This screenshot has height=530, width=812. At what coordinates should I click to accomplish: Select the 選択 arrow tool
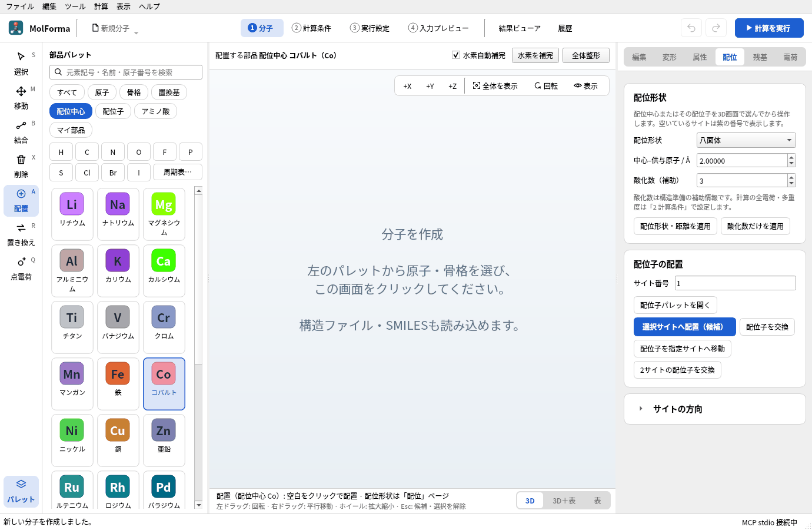(21, 64)
